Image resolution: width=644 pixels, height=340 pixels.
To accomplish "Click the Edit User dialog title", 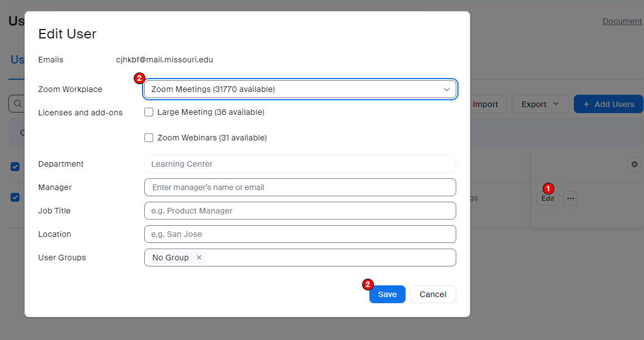I will (x=67, y=33).
